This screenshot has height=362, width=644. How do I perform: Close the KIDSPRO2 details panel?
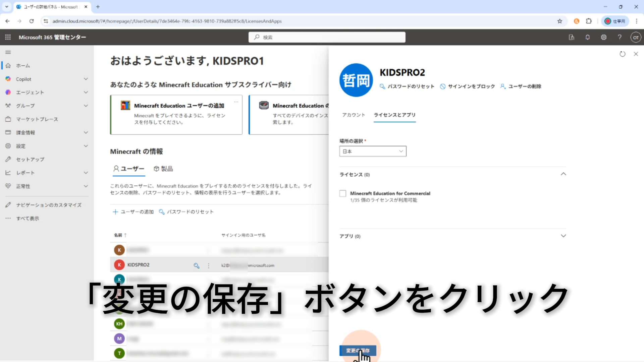636,54
